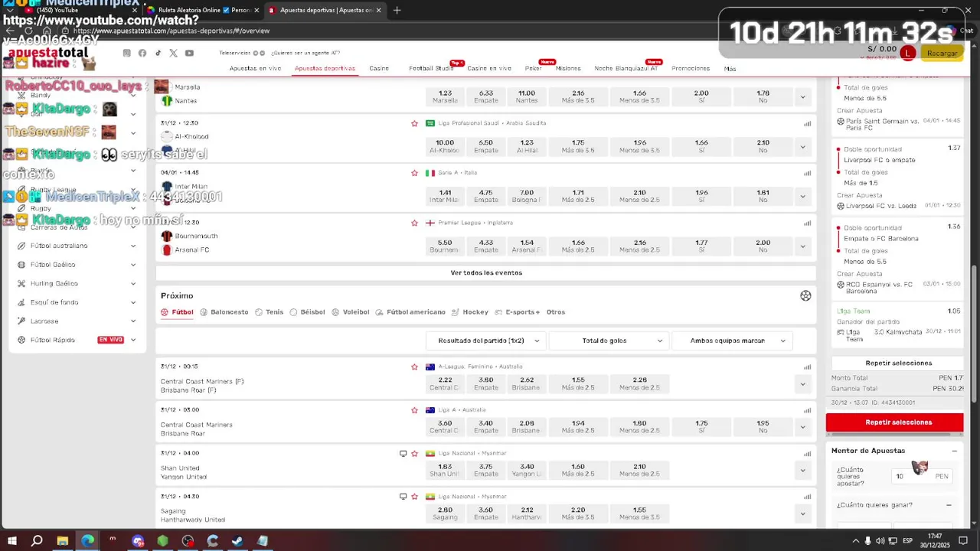Expand Fútbol Gaélico in sidebar
Screen dimensions: 980x551
[132, 265]
